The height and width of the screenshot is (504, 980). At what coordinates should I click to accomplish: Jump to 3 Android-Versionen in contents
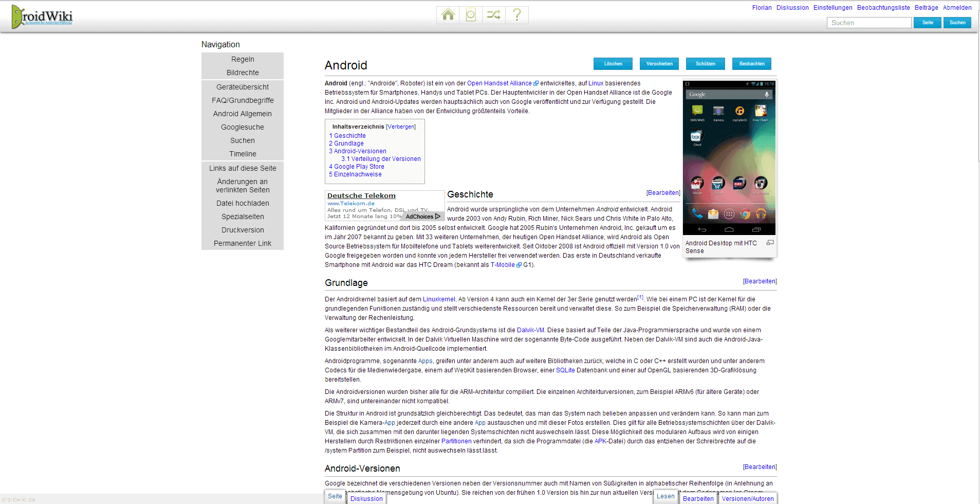pyautogui.click(x=358, y=151)
